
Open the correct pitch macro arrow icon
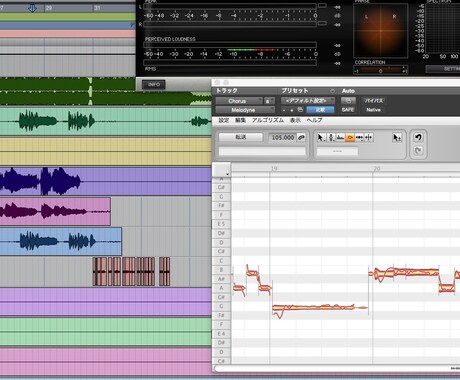[397, 137]
